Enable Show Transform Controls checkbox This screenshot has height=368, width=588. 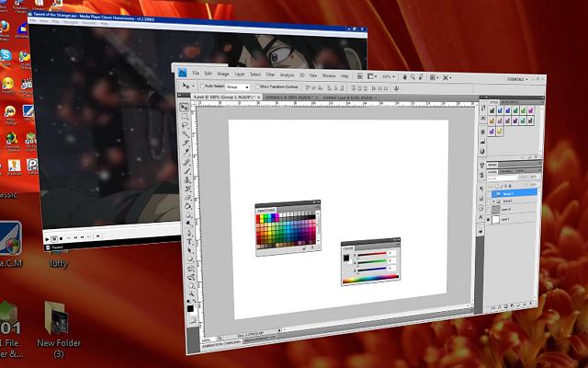coord(257,86)
